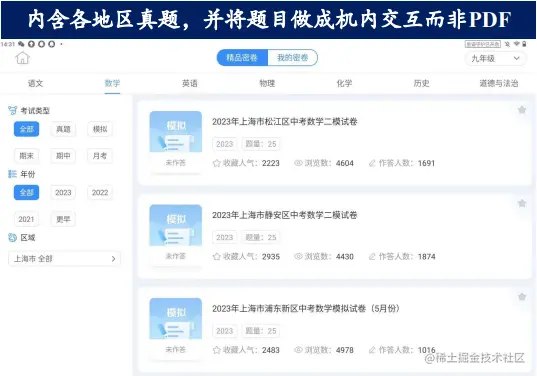Click the 区域 globe icon
The width and height of the screenshot is (537, 376).
click(x=12, y=237)
